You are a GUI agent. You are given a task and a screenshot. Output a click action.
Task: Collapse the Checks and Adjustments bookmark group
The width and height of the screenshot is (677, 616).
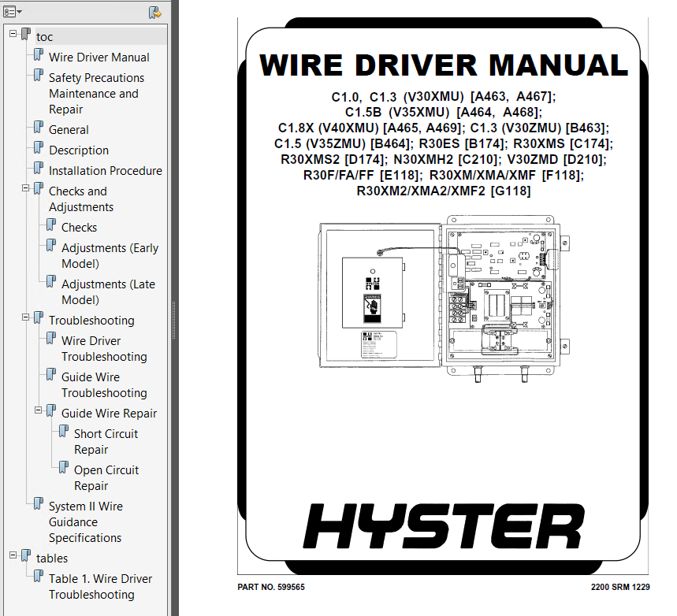tap(25, 187)
